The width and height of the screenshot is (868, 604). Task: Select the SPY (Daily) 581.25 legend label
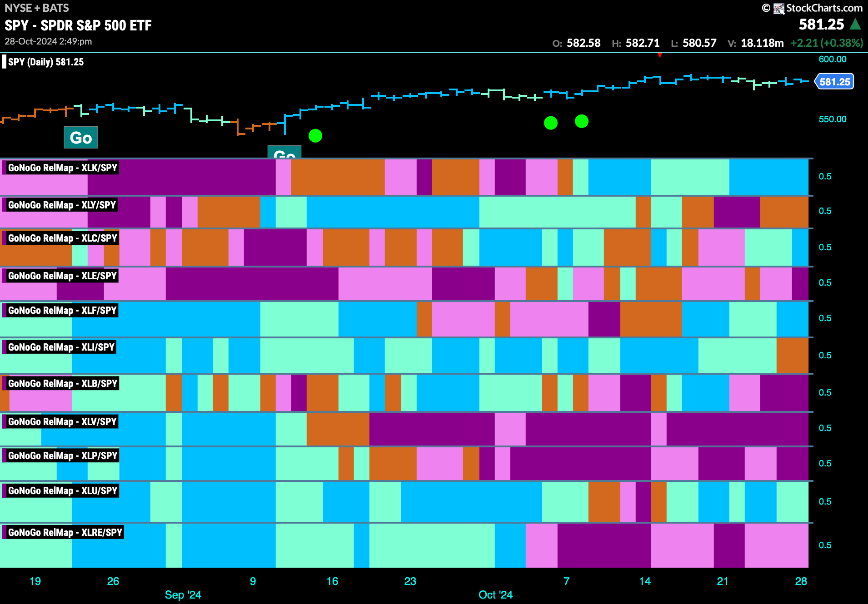(x=46, y=62)
